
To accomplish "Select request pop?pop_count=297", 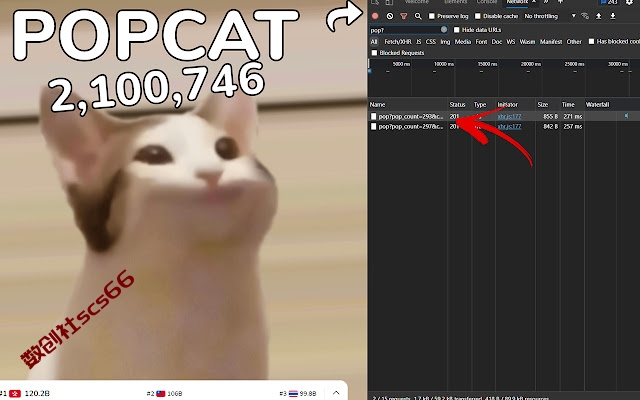I will 411,127.
